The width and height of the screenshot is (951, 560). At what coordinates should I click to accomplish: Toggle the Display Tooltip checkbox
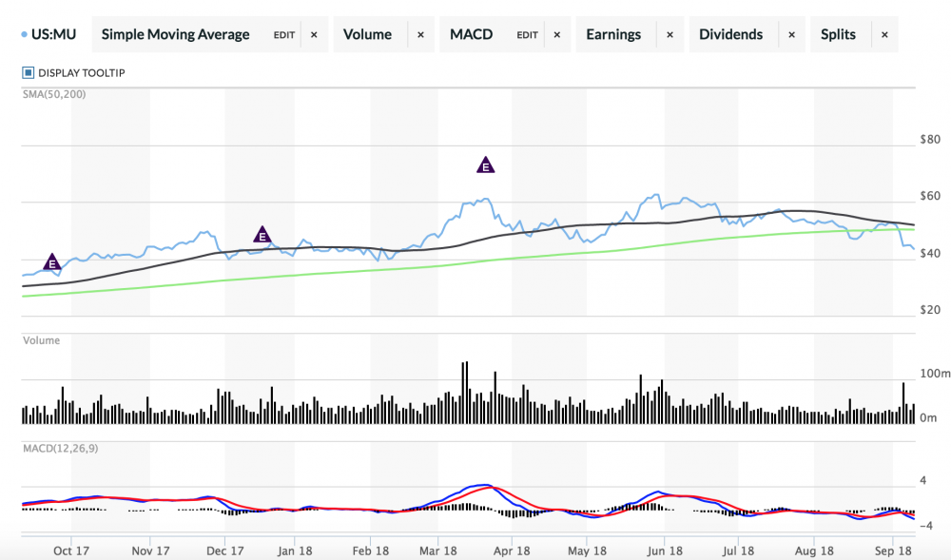[x=29, y=72]
